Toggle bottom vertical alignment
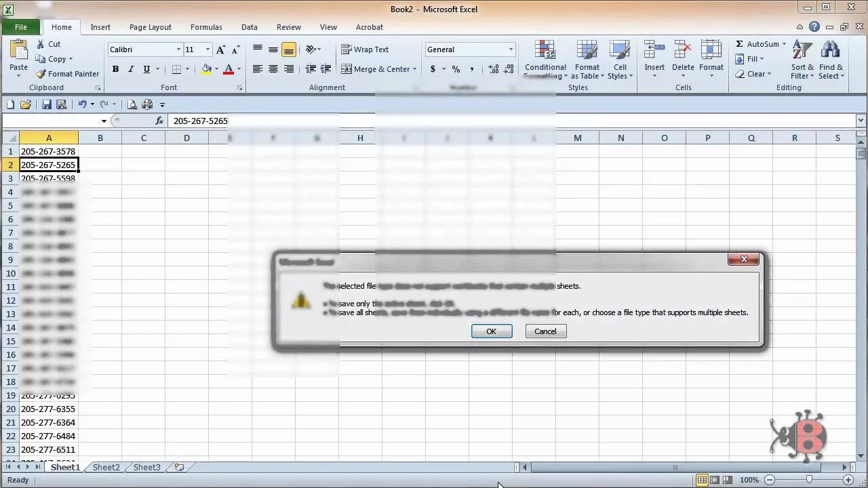 click(x=289, y=49)
